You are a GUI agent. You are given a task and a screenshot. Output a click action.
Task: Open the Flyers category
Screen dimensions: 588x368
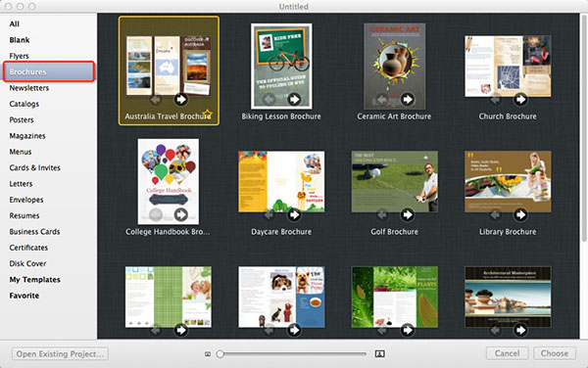[x=20, y=56]
